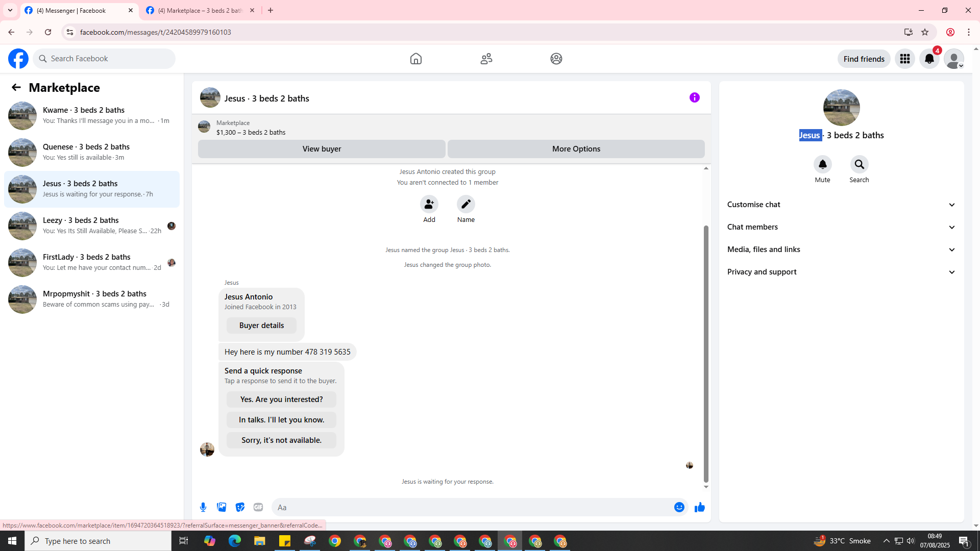Send quick reply 'Yes. Are you interested?'
The width and height of the screenshot is (980, 551).
(281, 399)
